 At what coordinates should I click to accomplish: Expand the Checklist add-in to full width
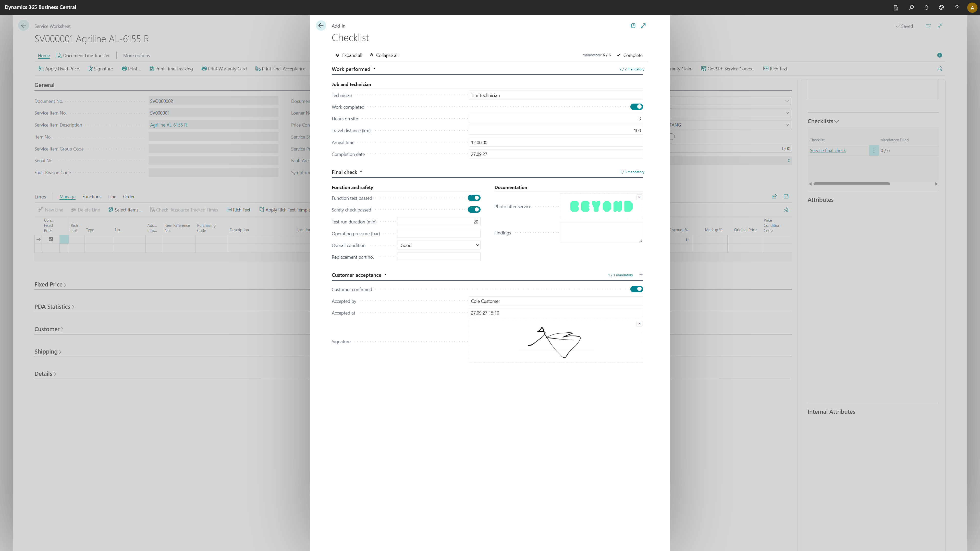[643, 26]
